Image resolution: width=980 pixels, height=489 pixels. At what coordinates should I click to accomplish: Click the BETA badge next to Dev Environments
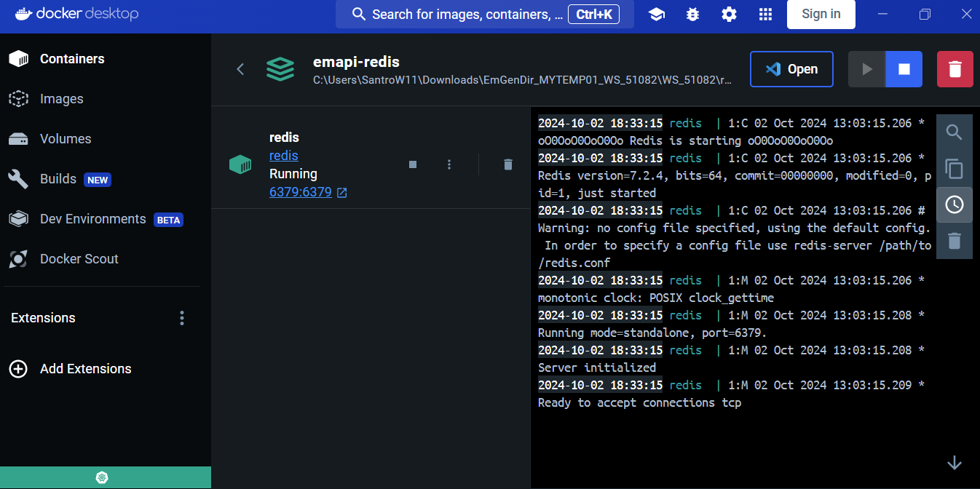(168, 220)
